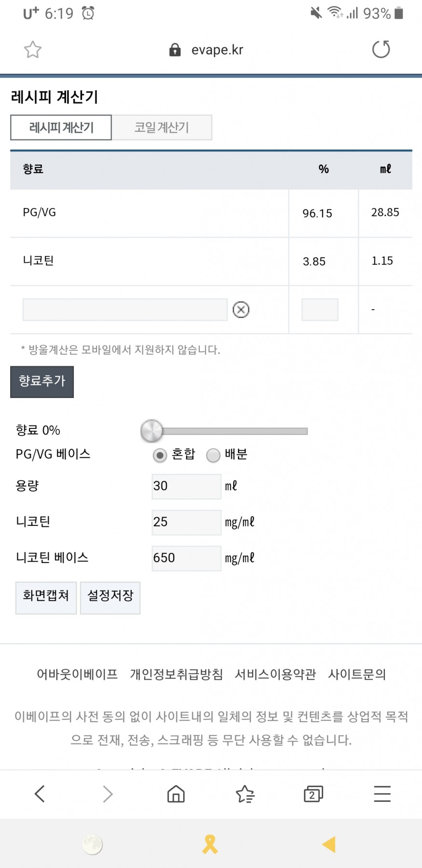This screenshot has width=422, height=868.
Task: Go back with the browser back arrow
Action: (x=40, y=794)
